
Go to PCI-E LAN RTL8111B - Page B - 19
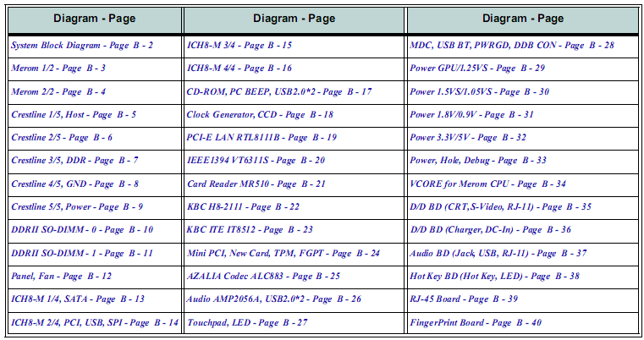pyautogui.click(x=261, y=138)
